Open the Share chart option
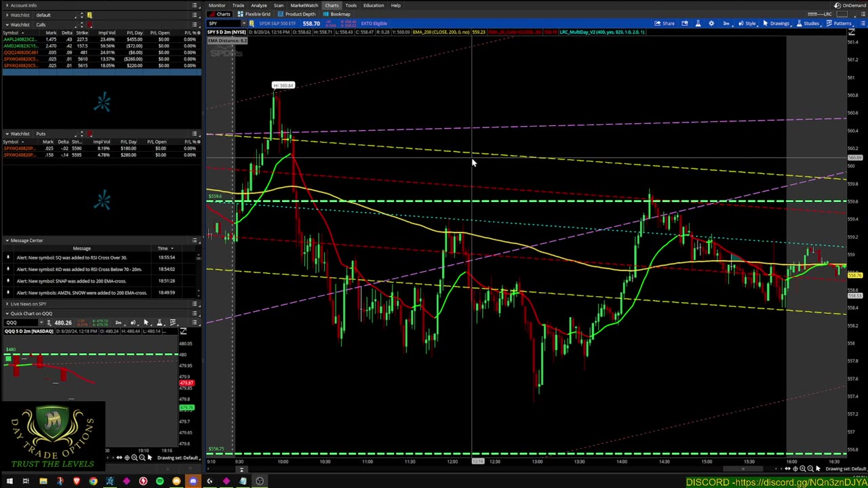 [664, 23]
